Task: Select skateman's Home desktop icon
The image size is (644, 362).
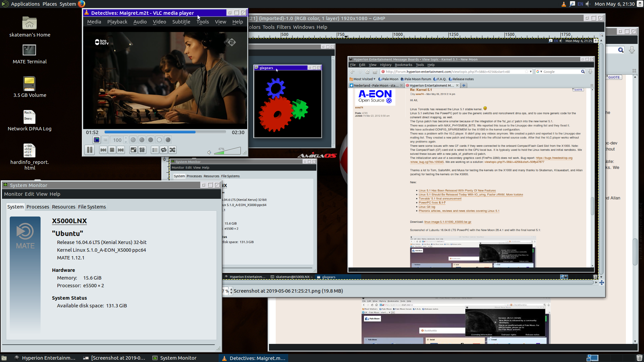Action: pos(30,27)
